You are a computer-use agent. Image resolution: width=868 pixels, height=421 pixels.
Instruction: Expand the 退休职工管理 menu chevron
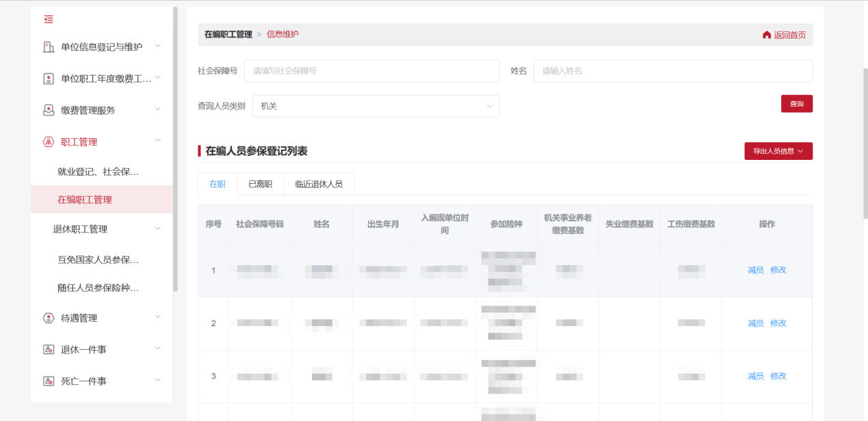tap(158, 228)
